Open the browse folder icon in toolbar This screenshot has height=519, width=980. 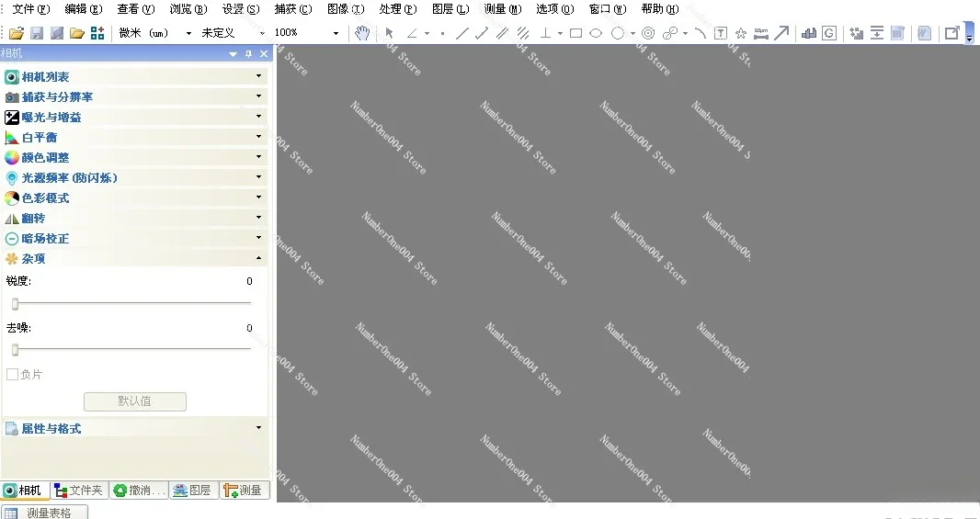(77, 33)
